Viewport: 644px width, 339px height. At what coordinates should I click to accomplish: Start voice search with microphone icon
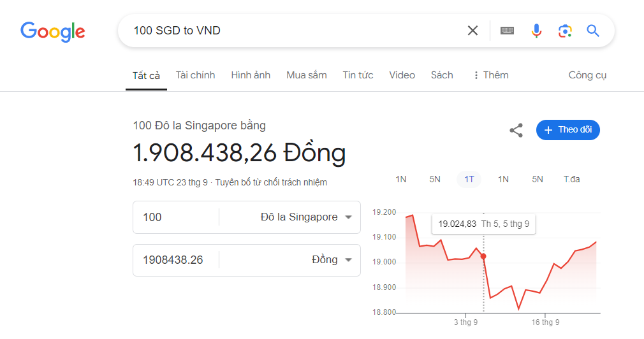(x=536, y=31)
